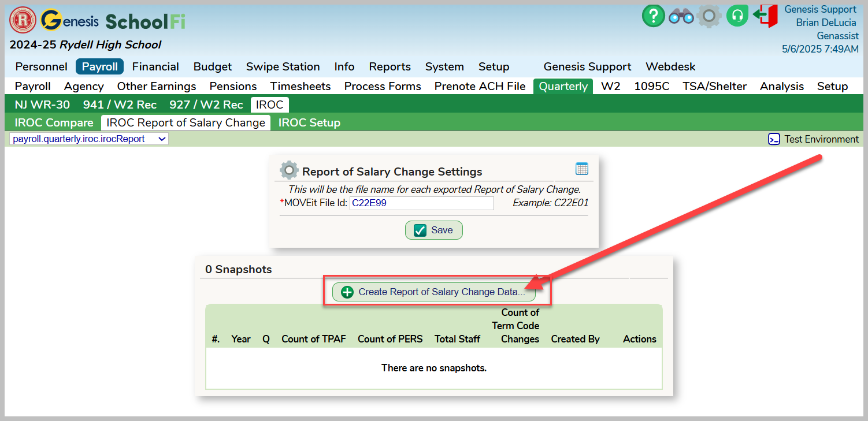Open the Reports menu
868x421 pixels.
click(390, 67)
